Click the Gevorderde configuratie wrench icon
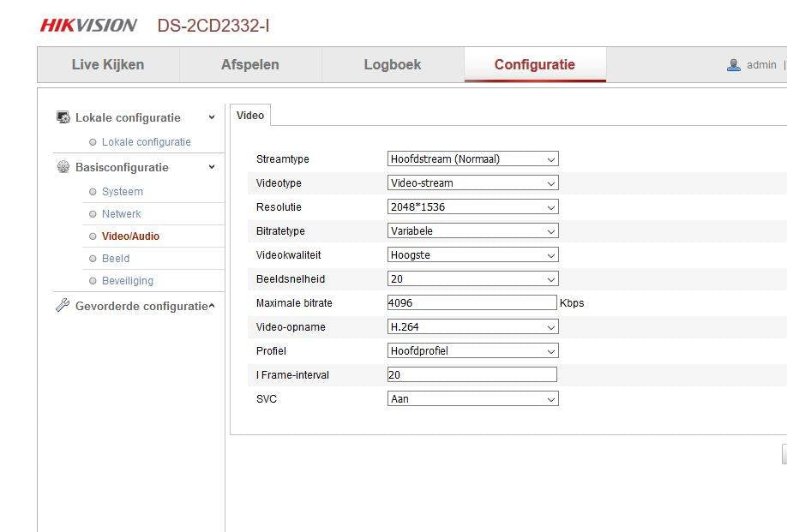 [x=63, y=306]
